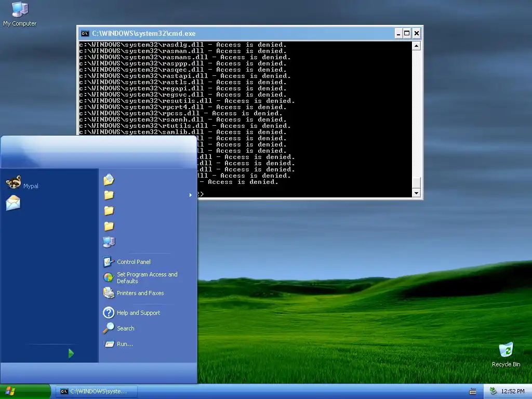Click the Safely Remove Hardware tray icon
The height and width of the screenshot is (399, 532).
point(494,391)
